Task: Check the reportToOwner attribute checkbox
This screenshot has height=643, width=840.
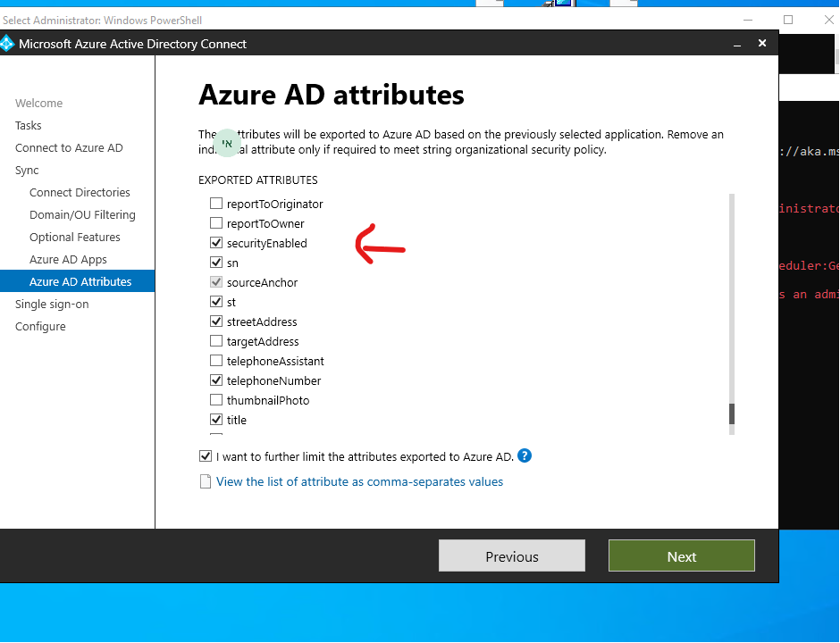Action: (x=216, y=223)
